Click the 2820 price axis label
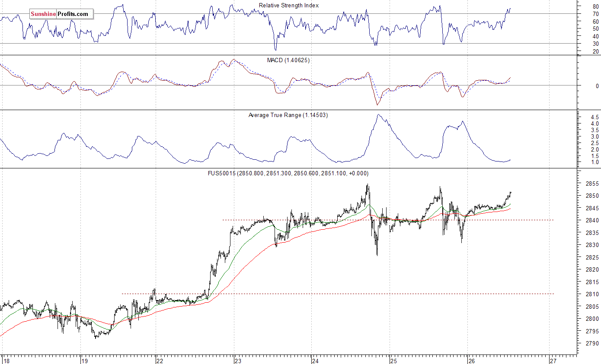 pos(592,270)
